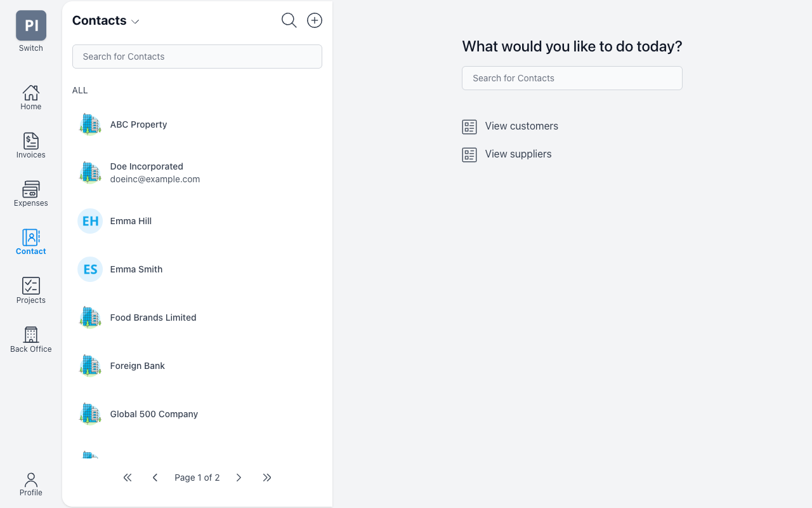Add a new contact with plus icon
812x508 pixels.
tap(315, 20)
